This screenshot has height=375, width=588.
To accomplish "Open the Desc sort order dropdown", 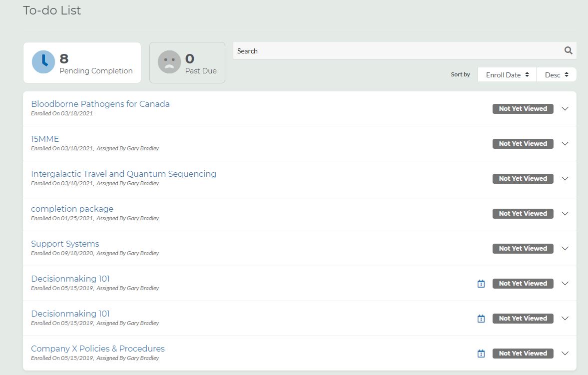I will pos(557,75).
